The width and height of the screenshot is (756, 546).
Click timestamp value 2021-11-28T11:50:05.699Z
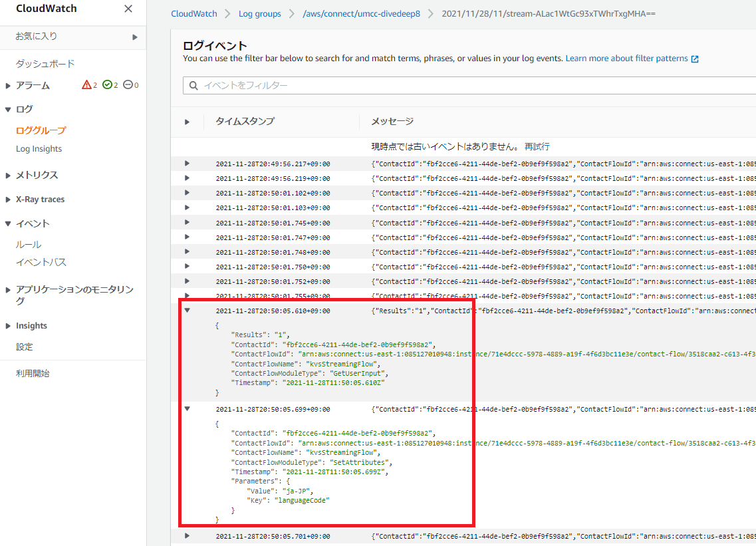click(x=333, y=472)
